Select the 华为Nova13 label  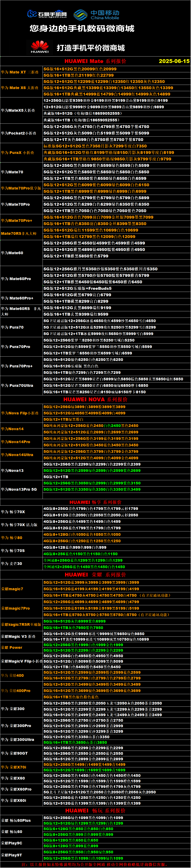coord(13,470)
